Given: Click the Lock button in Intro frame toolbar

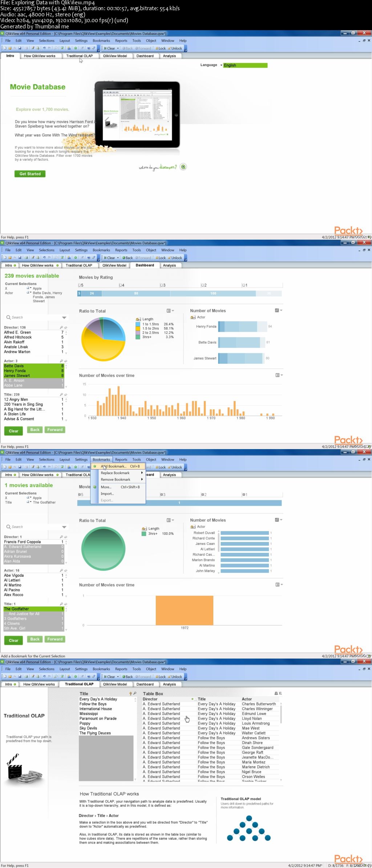Looking at the screenshot, I should point(161,48).
